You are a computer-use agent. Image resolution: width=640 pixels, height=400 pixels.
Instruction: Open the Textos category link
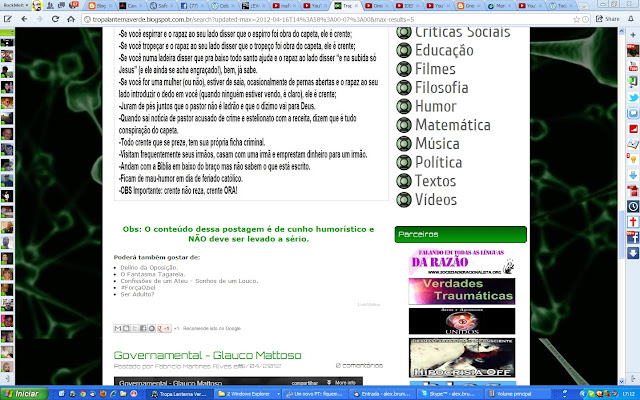tap(436, 181)
